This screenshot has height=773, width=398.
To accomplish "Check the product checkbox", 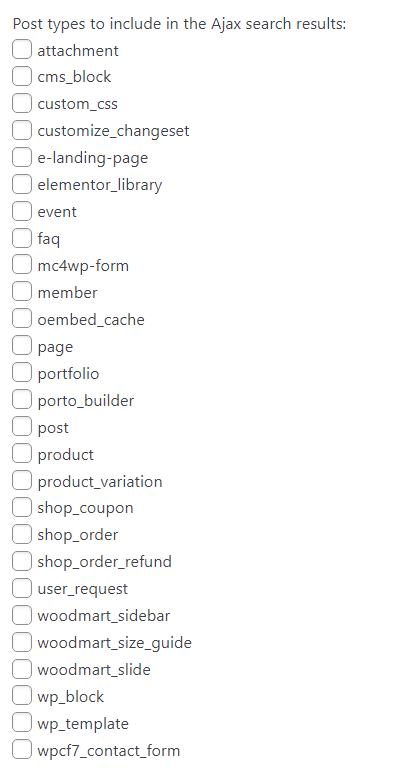I will click(x=22, y=454).
